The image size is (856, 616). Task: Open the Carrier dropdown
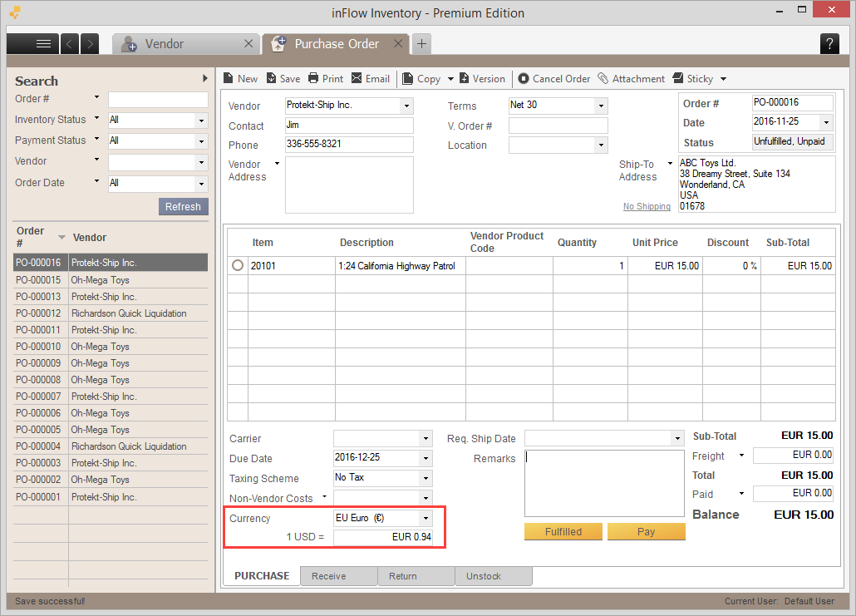pyautogui.click(x=426, y=439)
